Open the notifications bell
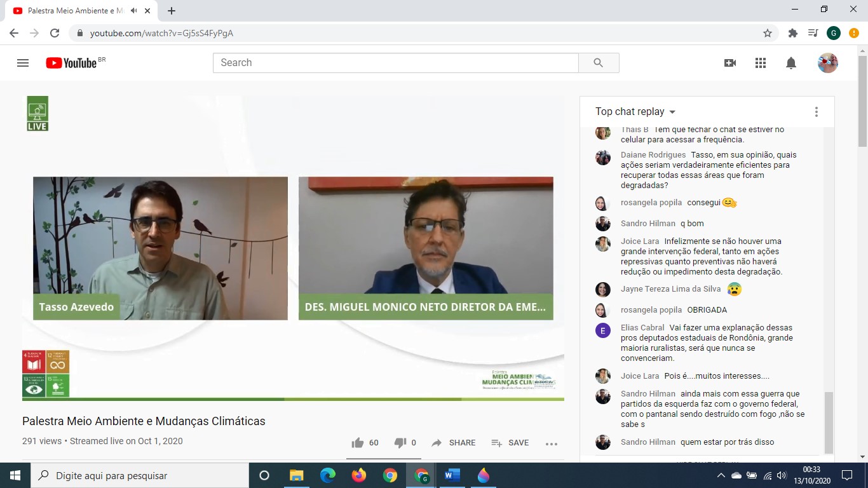This screenshot has width=868, height=488. (x=791, y=63)
